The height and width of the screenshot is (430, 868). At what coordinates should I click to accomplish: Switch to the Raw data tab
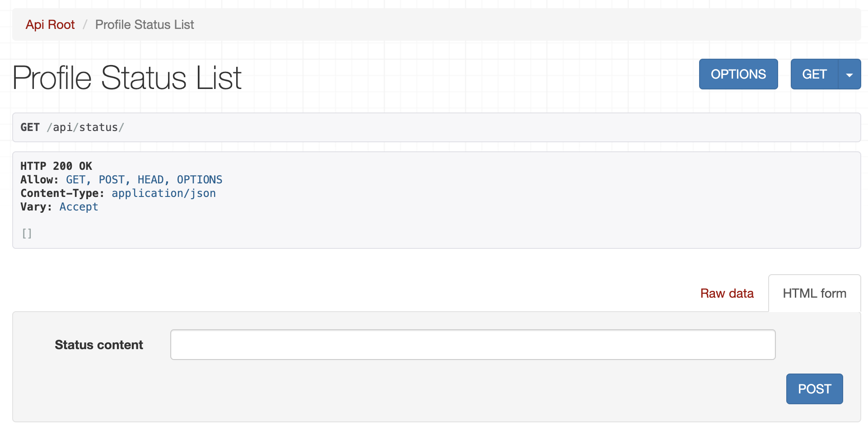(x=727, y=294)
